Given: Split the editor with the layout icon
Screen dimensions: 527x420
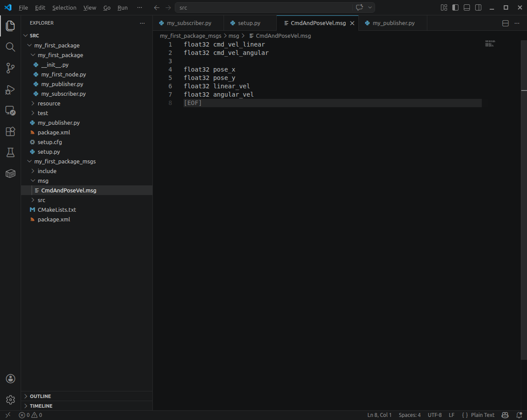Looking at the screenshot, I should pyautogui.click(x=505, y=23).
